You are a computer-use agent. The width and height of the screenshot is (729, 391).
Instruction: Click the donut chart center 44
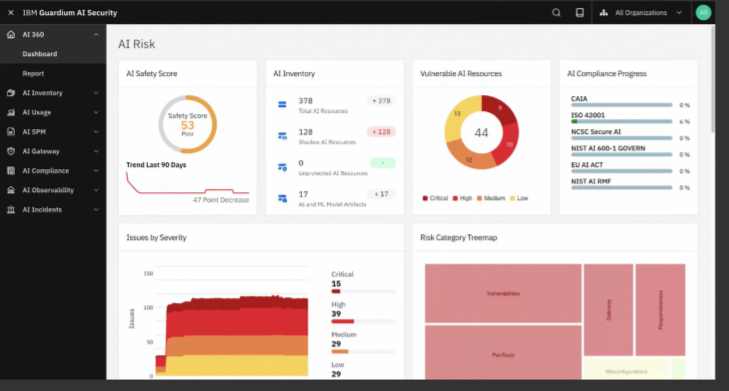(481, 133)
